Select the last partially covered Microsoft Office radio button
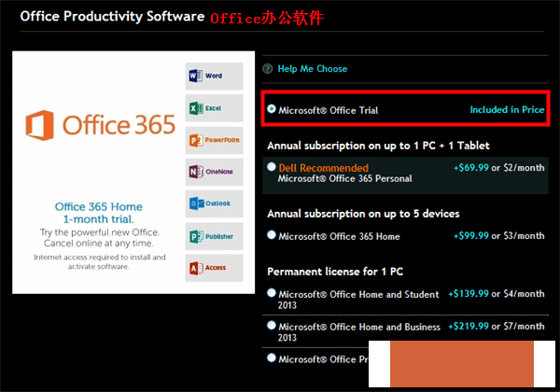This screenshot has height=392, width=560. point(272,357)
